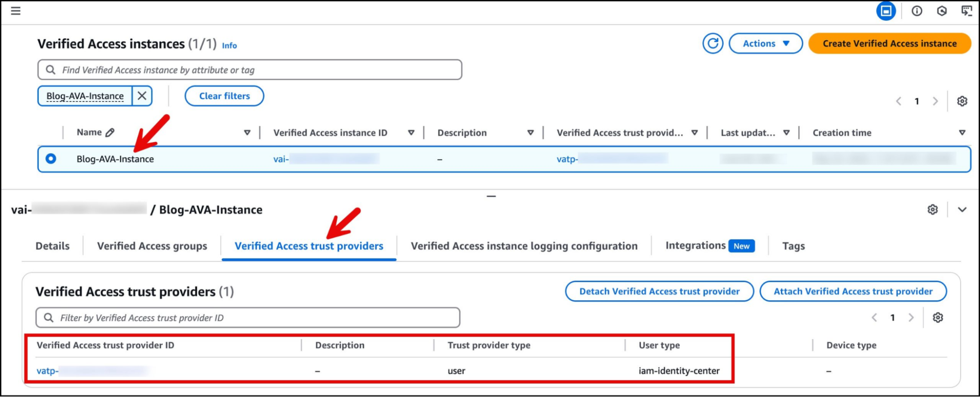Click the refresh instances icon button
The image size is (980, 397).
pyautogui.click(x=712, y=44)
